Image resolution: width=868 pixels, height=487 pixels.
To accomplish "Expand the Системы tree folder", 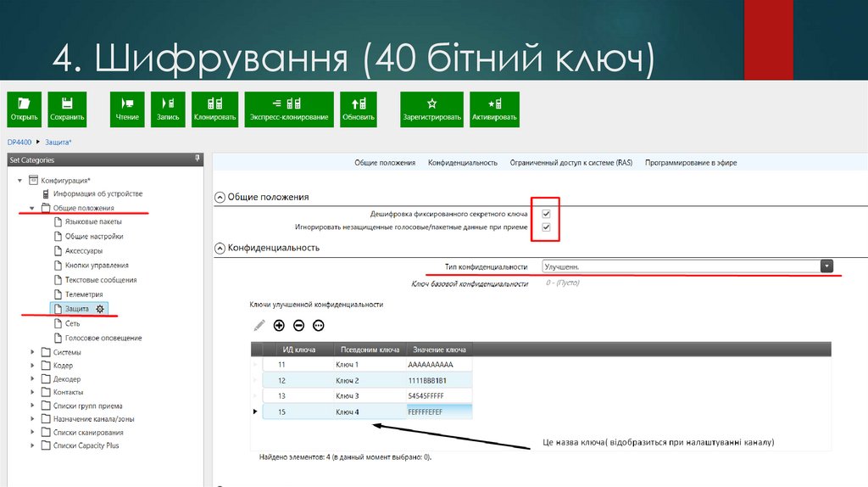I will click(x=32, y=352).
